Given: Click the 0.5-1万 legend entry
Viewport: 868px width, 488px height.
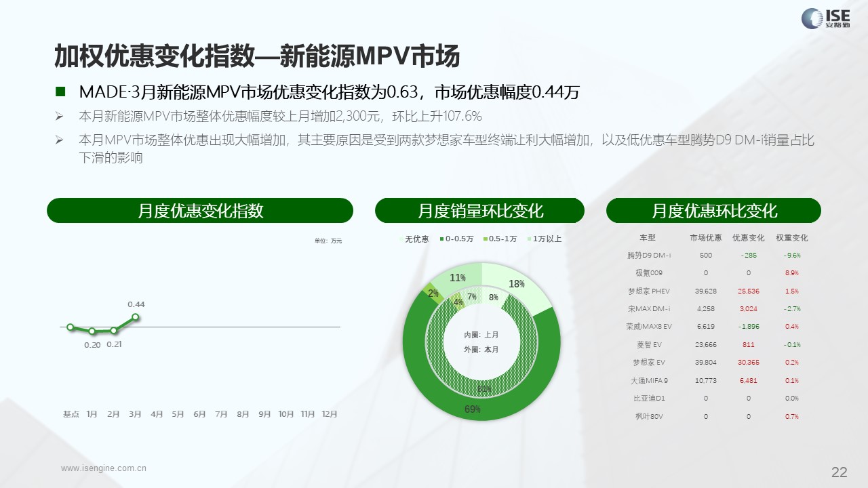Looking at the screenshot, I should tap(500, 239).
